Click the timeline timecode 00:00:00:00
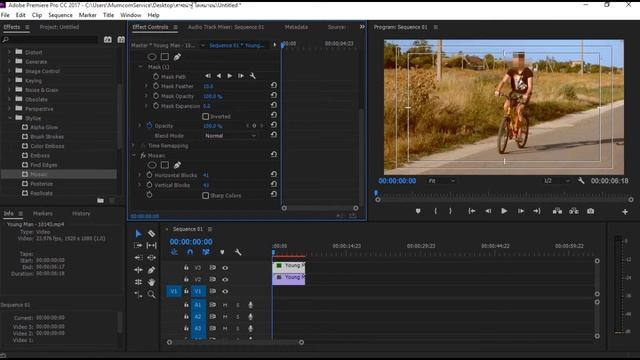640x360 pixels. [x=191, y=242]
